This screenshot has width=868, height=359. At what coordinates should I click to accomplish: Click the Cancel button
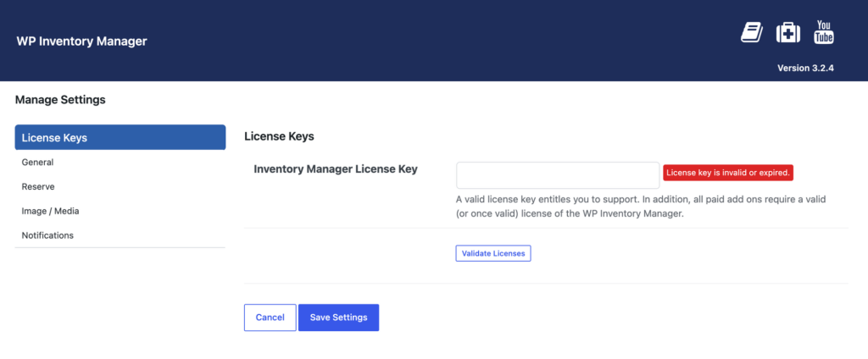pyautogui.click(x=270, y=318)
